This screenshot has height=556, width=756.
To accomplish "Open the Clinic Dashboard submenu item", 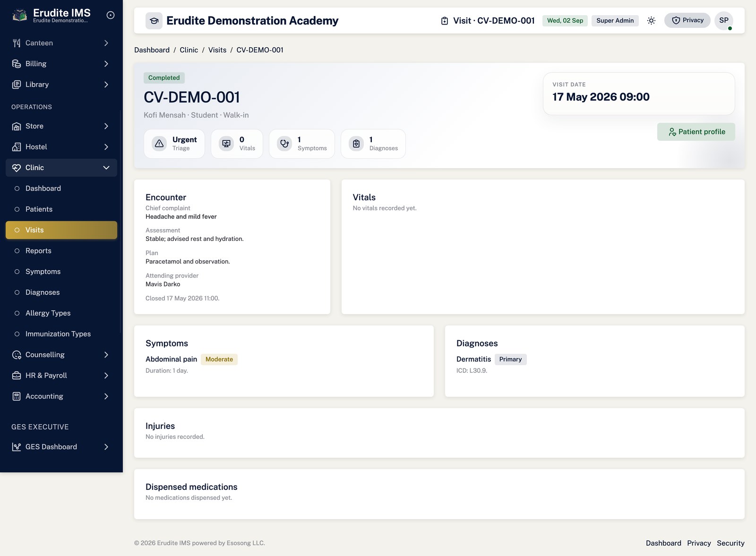I will (x=61, y=188).
